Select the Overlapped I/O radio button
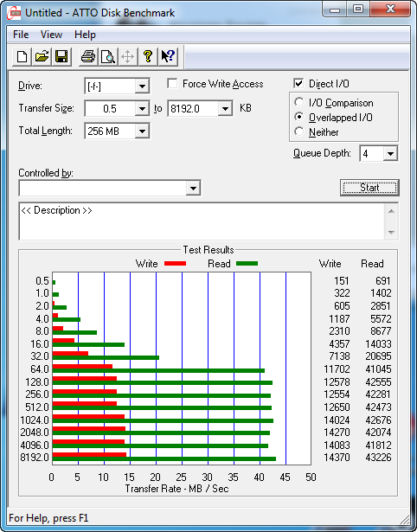 coord(299,118)
